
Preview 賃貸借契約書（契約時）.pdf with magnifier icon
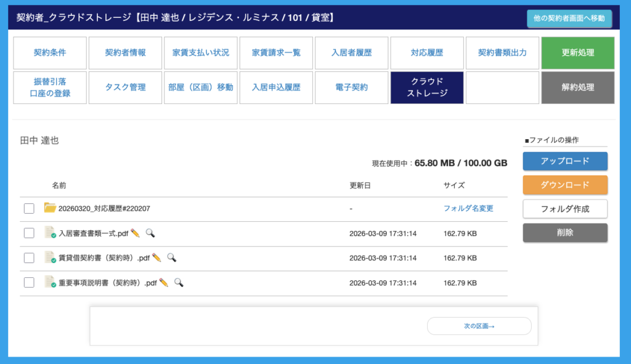tap(171, 257)
